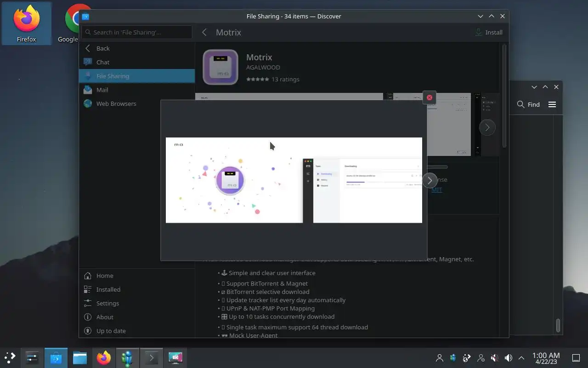
Task: Focus the Search in 'File Sharing' field
Action: click(137, 32)
